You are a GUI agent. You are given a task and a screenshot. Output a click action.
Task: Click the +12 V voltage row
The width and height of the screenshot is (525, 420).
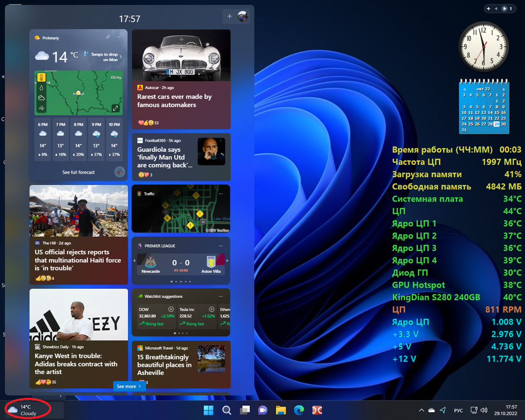pyautogui.click(x=457, y=359)
